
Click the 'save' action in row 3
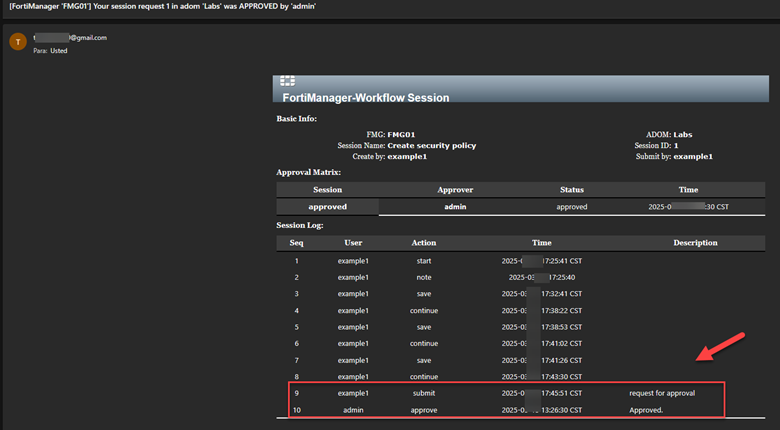(424, 294)
